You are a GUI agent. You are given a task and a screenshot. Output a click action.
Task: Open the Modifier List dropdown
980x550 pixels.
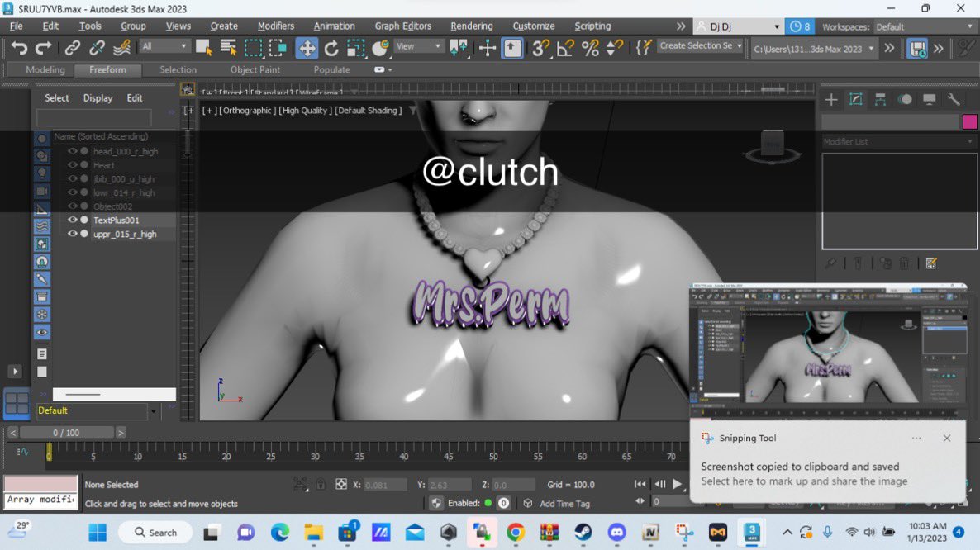pyautogui.click(x=898, y=142)
